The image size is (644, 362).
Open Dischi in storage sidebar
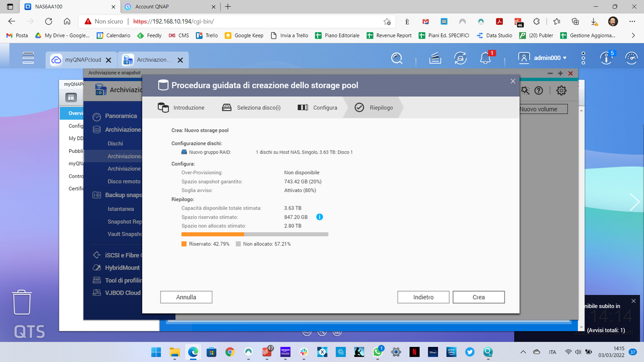pos(115,144)
